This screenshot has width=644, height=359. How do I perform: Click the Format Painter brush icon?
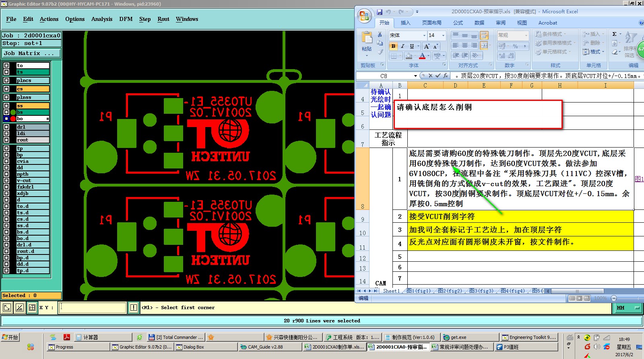(380, 51)
